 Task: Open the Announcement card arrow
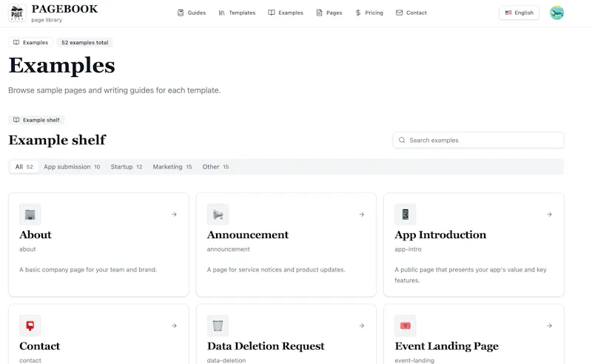[x=362, y=215]
